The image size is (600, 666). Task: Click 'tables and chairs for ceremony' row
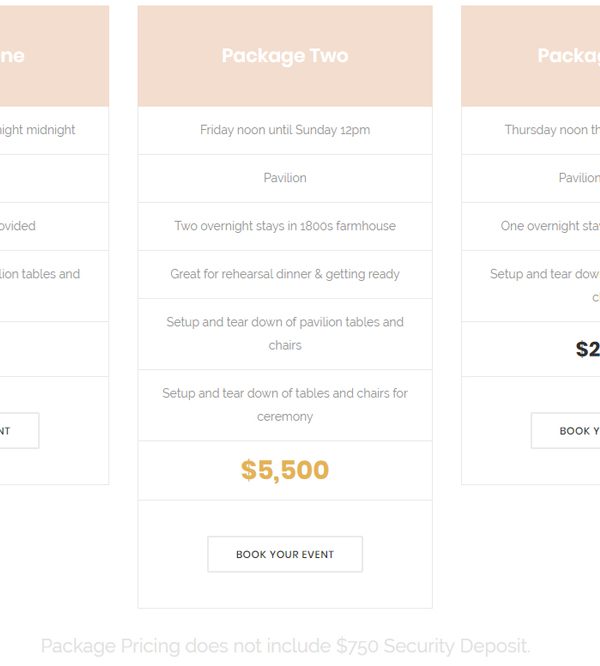tap(285, 405)
